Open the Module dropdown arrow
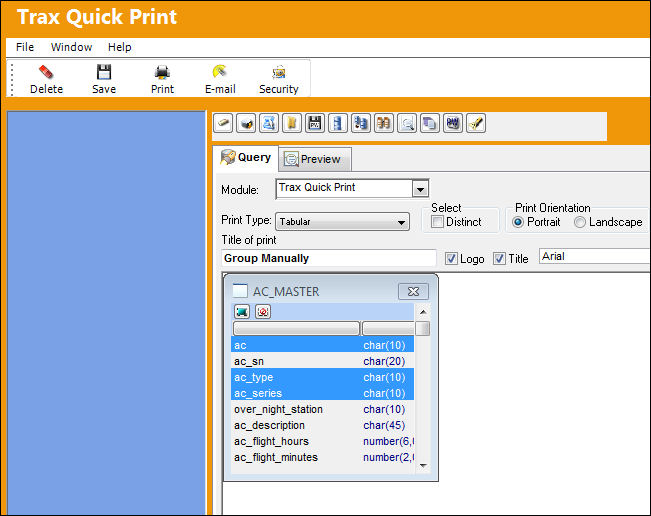 click(420, 189)
